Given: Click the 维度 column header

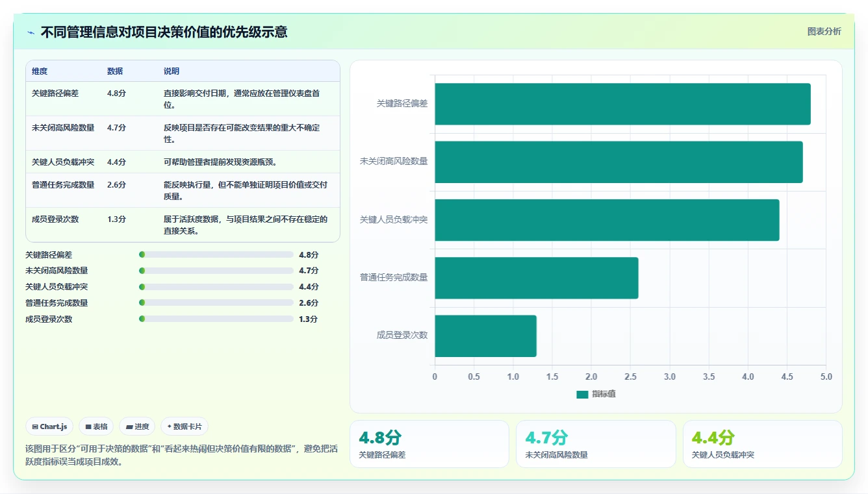Looking at the screenshot, I should 40,71.
